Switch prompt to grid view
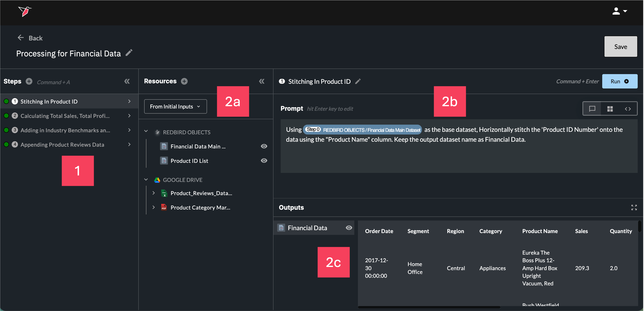This screenshot has width=644, height=311. [x=610, y=109]
